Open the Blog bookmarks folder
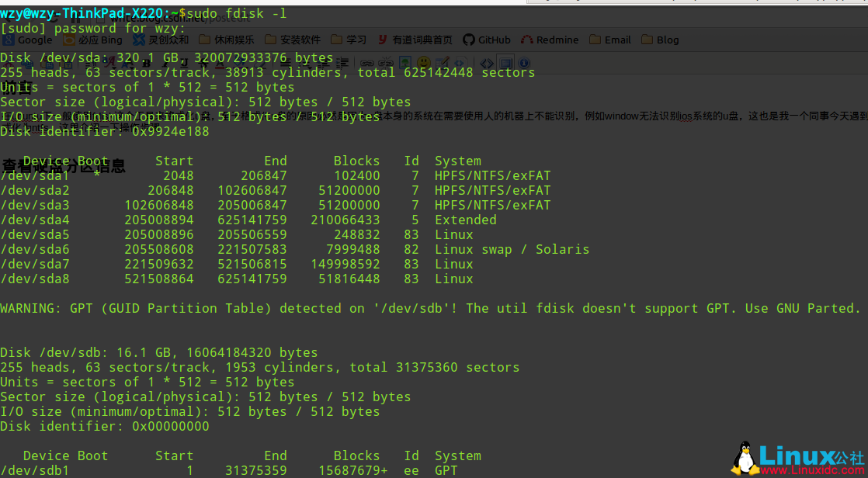Image resolution: width=868 pixels, height=478 pixels. pos(660,40)
